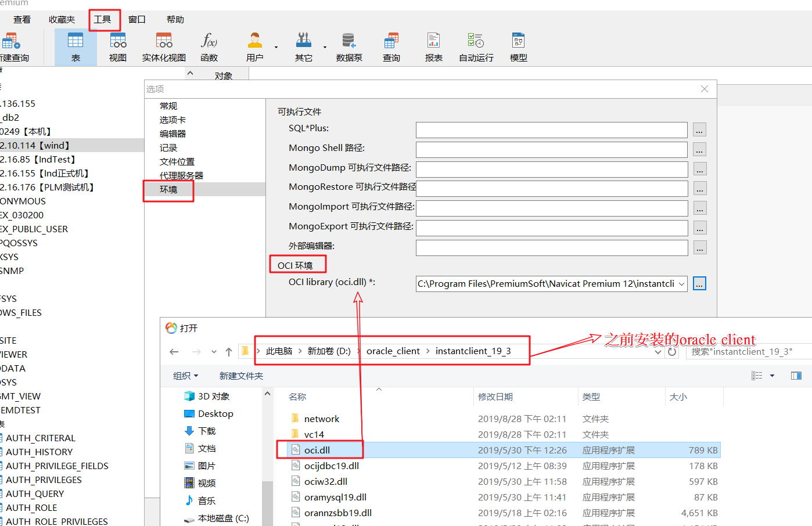Viewport: 812px width, 526px height.
Task: Browse for the OCI library oci.dll
Action: coord(699,283)
